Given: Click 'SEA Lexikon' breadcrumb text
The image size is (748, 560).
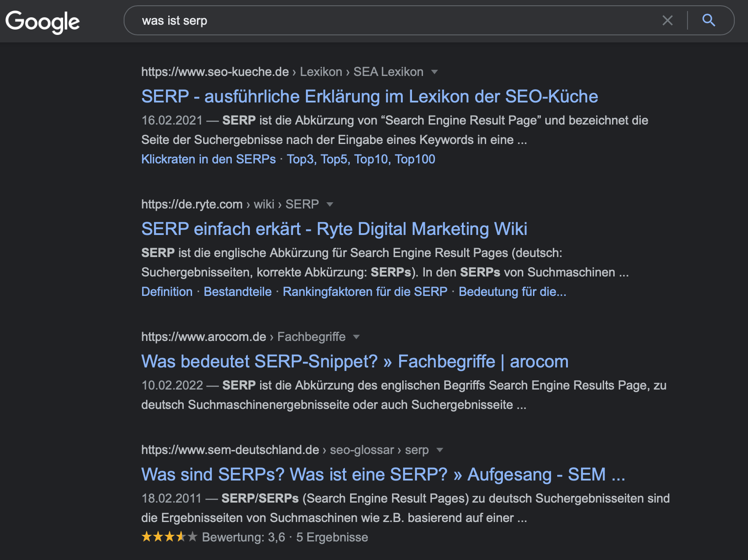Looking at the screenshot, I should [389, 72].
